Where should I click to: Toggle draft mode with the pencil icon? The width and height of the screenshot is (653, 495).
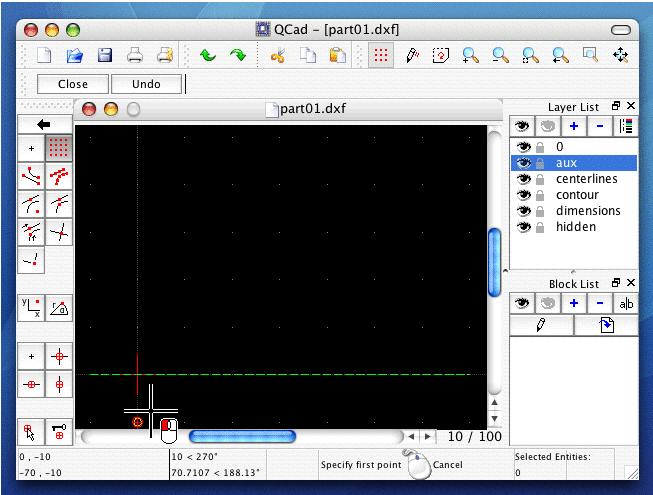[412, 55]
